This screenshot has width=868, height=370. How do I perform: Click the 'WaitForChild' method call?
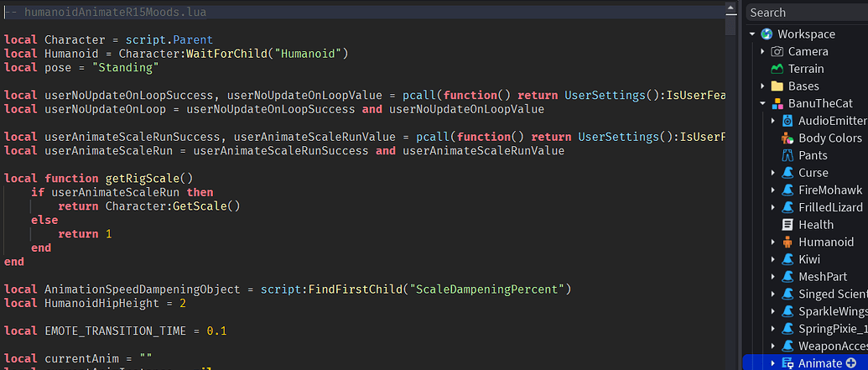pyautogui.click(x=227, y=54)
